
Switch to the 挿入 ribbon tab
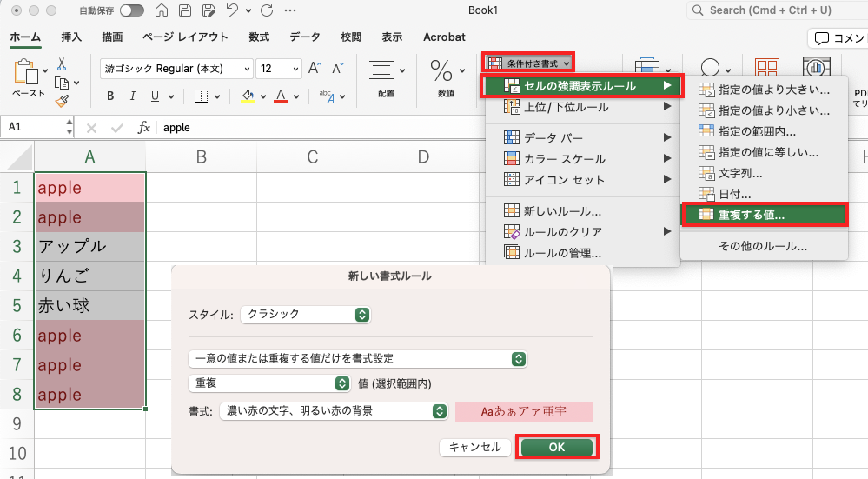pyautogui.click(x=71, y=37)
